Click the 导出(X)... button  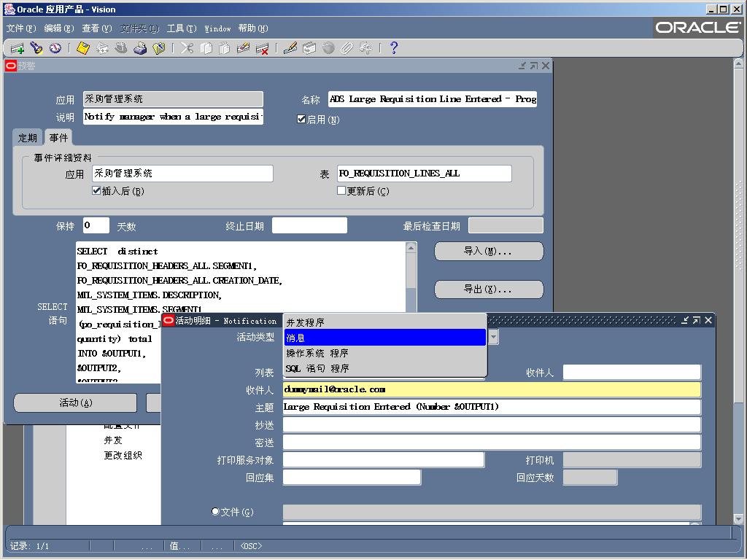coord(489,289)
